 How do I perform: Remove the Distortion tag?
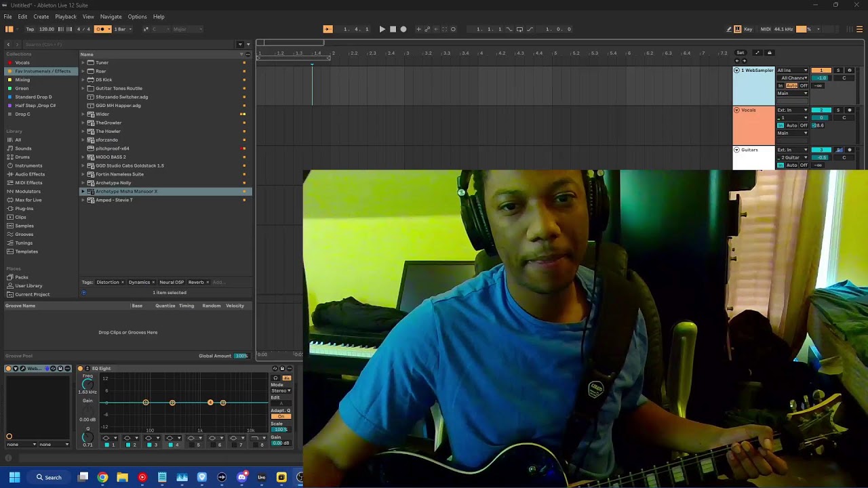tap(122, 282)
